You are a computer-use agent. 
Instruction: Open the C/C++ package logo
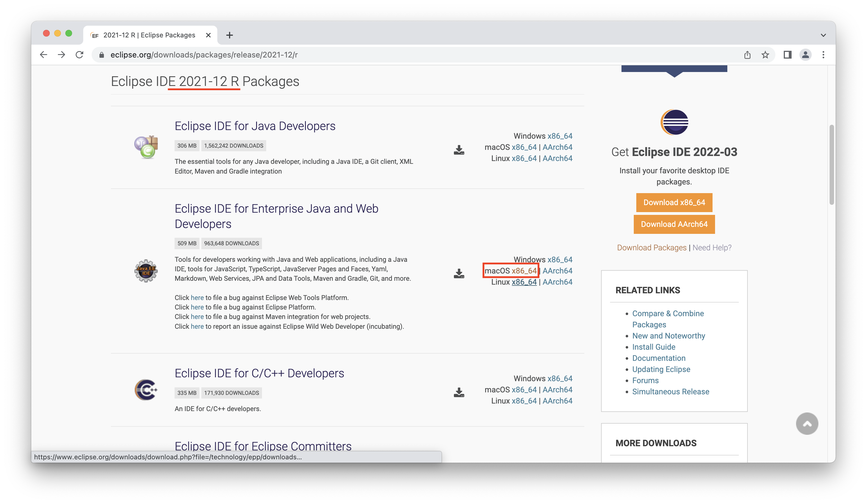click(146, 390)
